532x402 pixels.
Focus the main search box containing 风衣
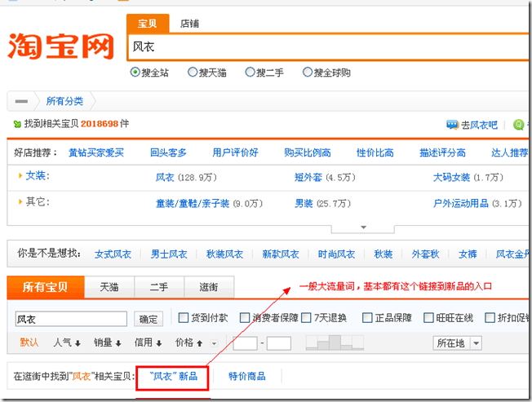pos(327,46)
